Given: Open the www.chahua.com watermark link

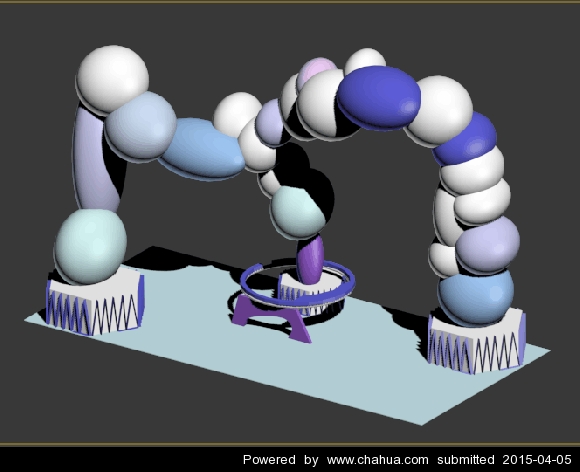Looking at the screenshot, I should click(x=378, y=460).
